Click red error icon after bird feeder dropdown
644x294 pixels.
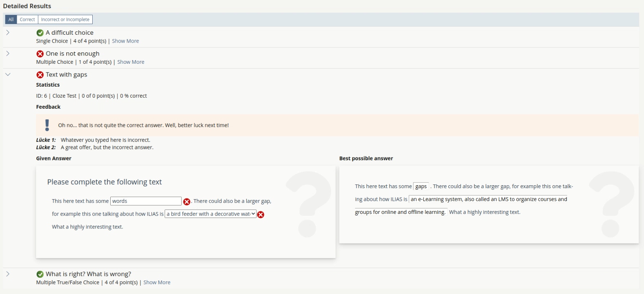[261, 215]
